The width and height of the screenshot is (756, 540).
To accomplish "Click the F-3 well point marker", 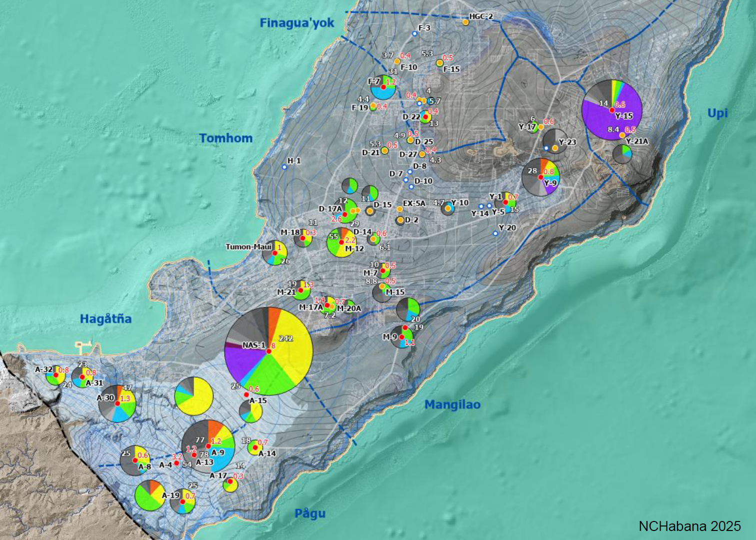I will point(414,34).
